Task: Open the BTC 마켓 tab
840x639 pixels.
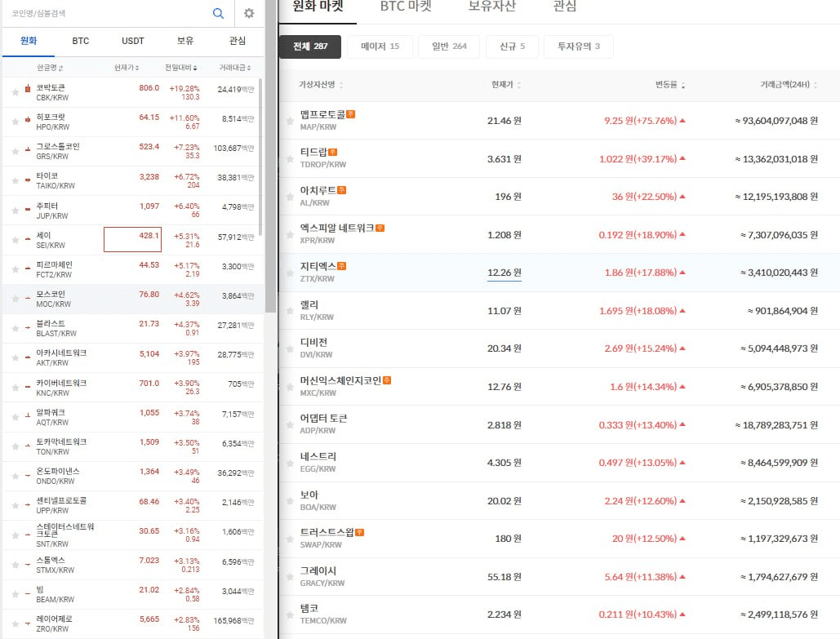Action: (406, 7)
